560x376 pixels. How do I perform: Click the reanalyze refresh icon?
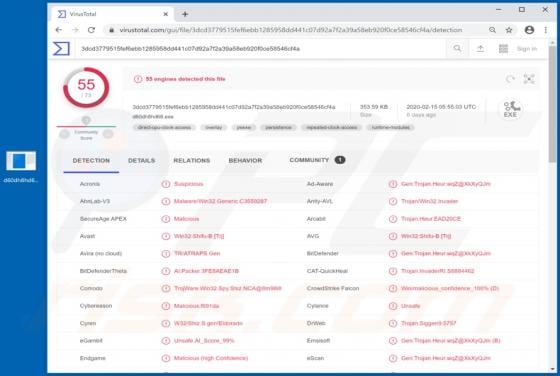(510, 79)
